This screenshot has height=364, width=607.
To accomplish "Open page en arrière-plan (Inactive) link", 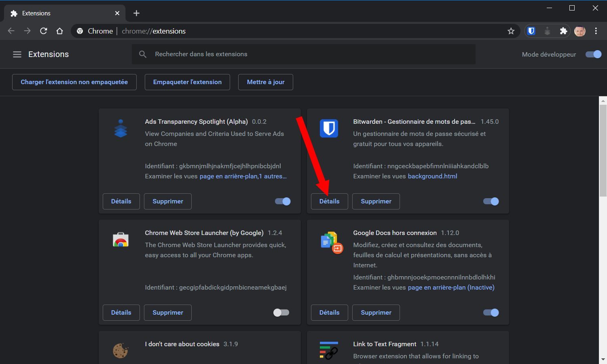I will pyautogui.click(x=451, y=288).
